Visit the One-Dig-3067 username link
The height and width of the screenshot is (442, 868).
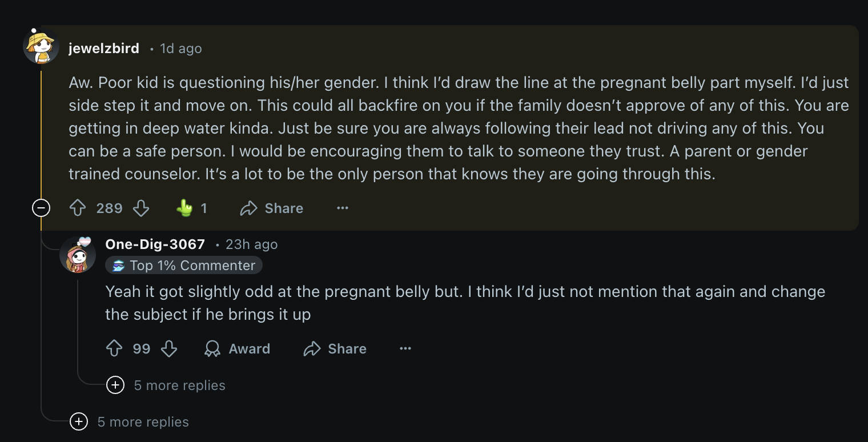[155, 244]
